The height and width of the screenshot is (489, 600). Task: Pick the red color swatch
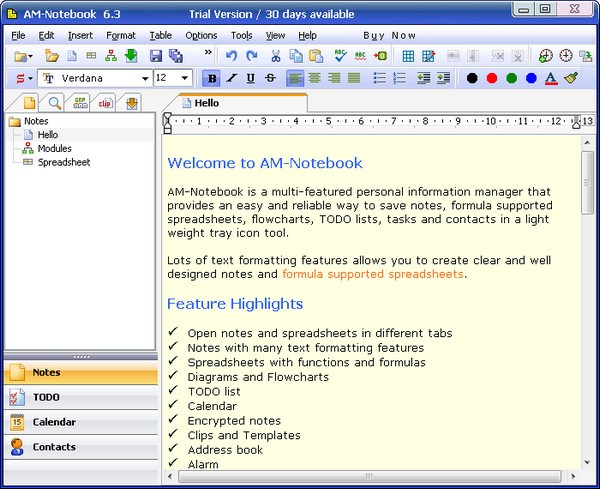492,78
